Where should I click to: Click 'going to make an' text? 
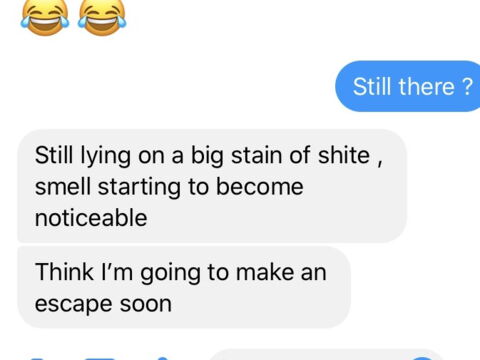coord(233,273)
